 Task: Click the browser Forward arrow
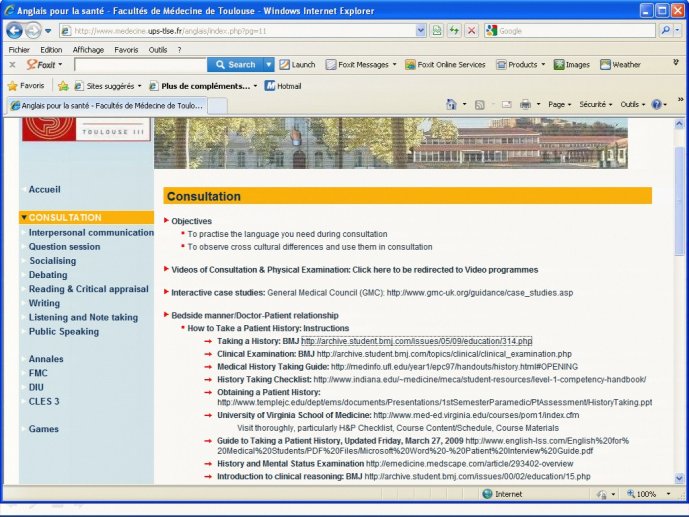pyautogui.click(x=33, y=31)
